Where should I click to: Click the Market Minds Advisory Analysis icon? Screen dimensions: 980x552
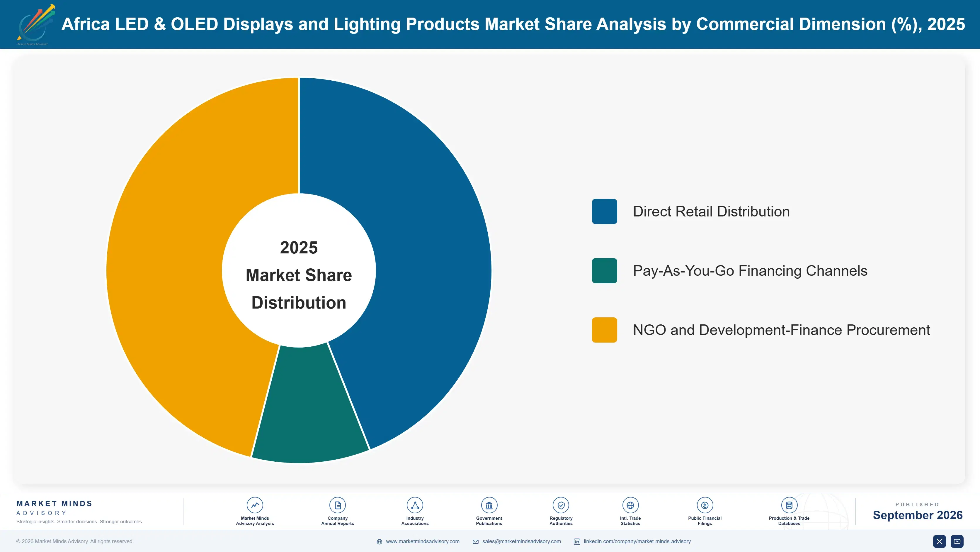[254, 505]
